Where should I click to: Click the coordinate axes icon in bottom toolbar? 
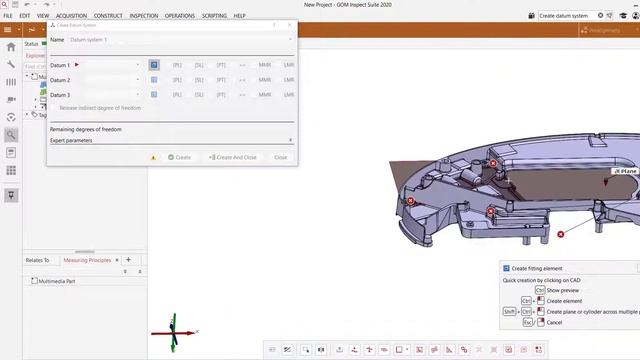(369, 350)
